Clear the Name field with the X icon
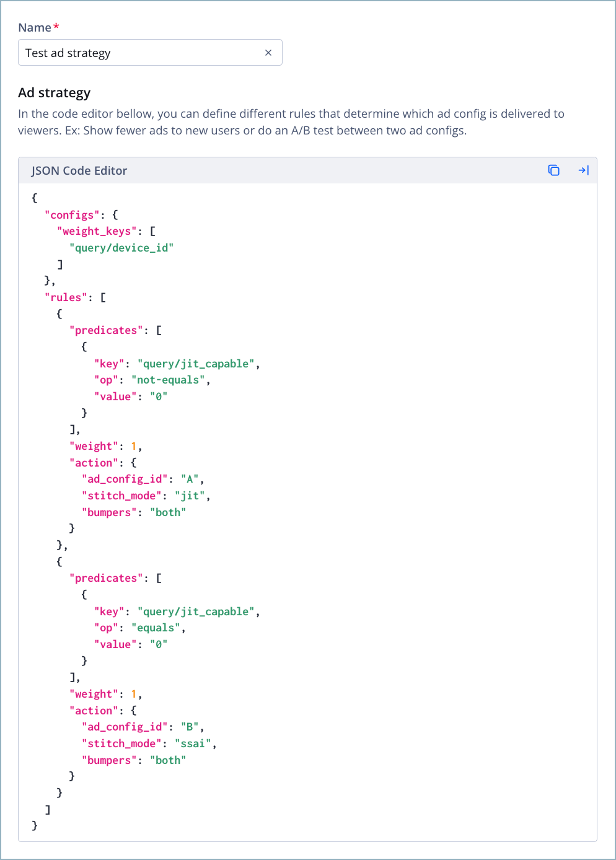 pyautogui.click(x=268, y=53)
